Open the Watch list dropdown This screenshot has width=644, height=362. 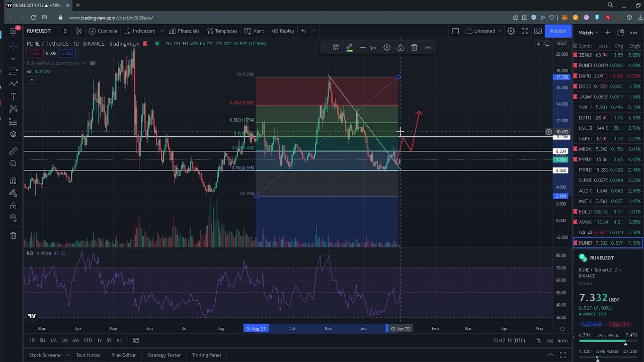point(588,33)
